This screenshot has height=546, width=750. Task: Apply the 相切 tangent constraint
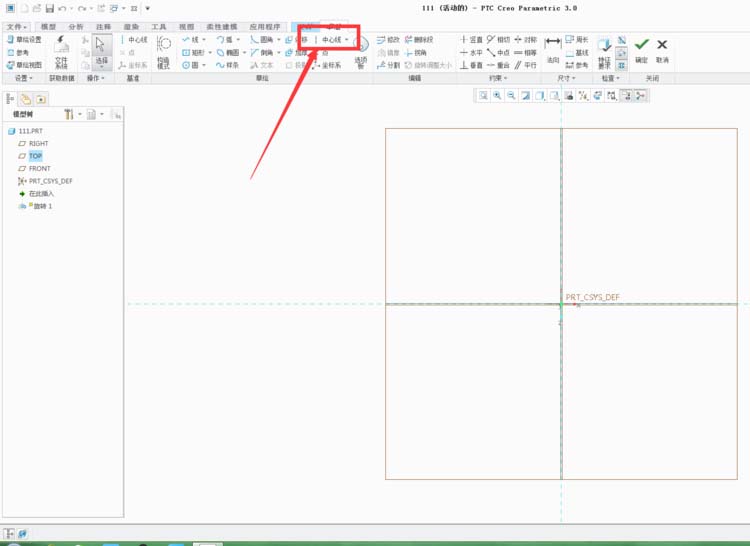point(499,40)
